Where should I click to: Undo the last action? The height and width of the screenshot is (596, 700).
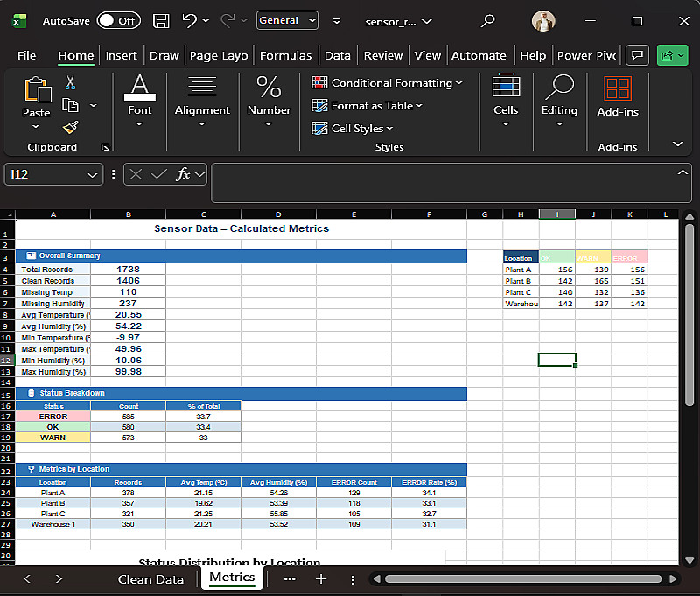point(189,20)
